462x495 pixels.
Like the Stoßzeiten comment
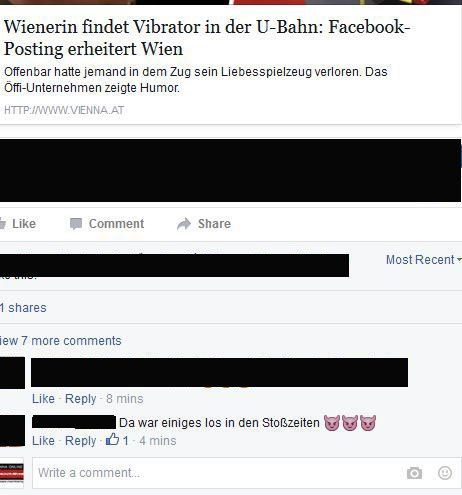click(43, 441)
